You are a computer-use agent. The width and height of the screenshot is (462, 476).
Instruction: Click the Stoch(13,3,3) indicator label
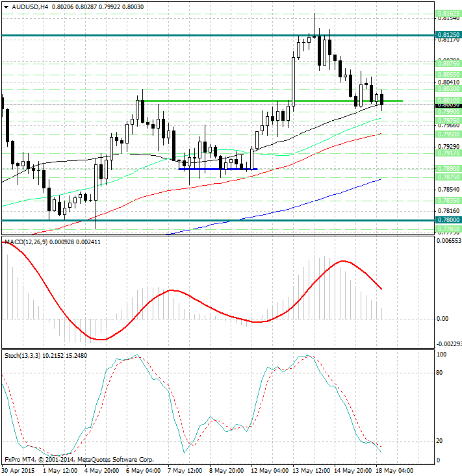22,355
